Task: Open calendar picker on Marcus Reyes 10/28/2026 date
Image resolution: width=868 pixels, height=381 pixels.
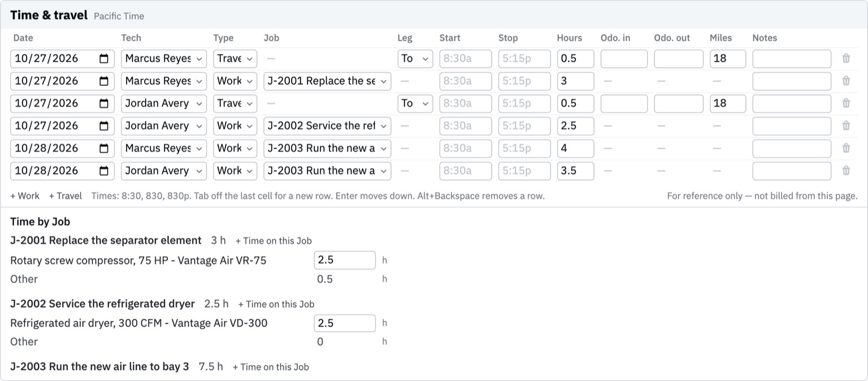Action: [104, 148]
